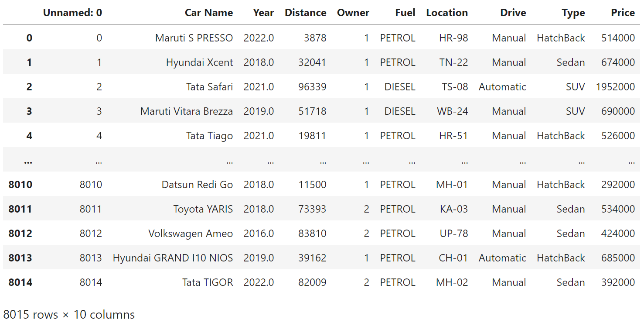
Task: Click location code TS-08
Action: click(455, 87)
